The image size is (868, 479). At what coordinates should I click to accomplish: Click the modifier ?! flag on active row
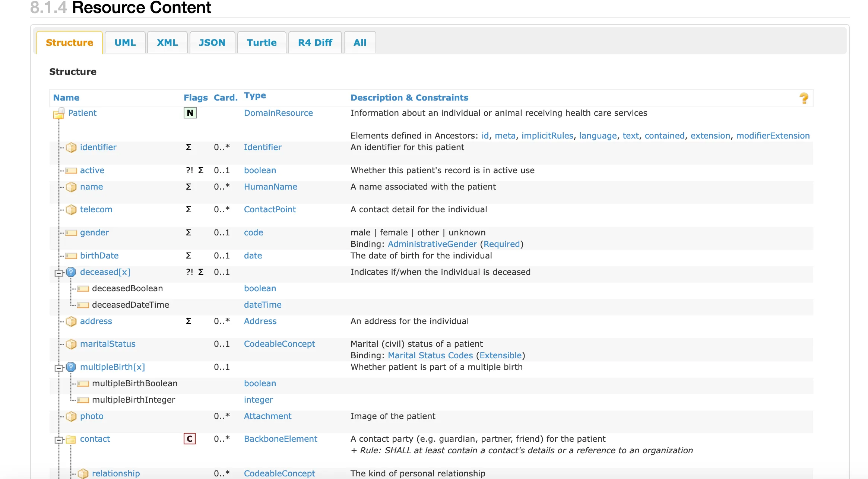(189, 171)
